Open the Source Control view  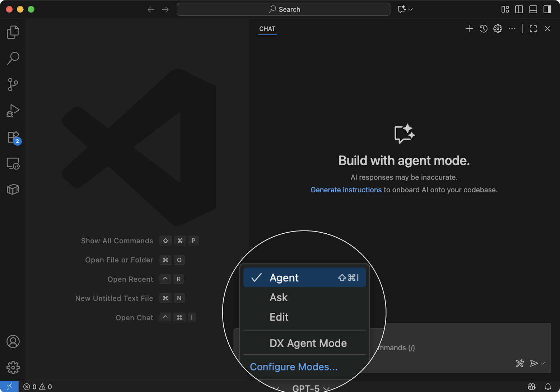click(x=13, y=85)
